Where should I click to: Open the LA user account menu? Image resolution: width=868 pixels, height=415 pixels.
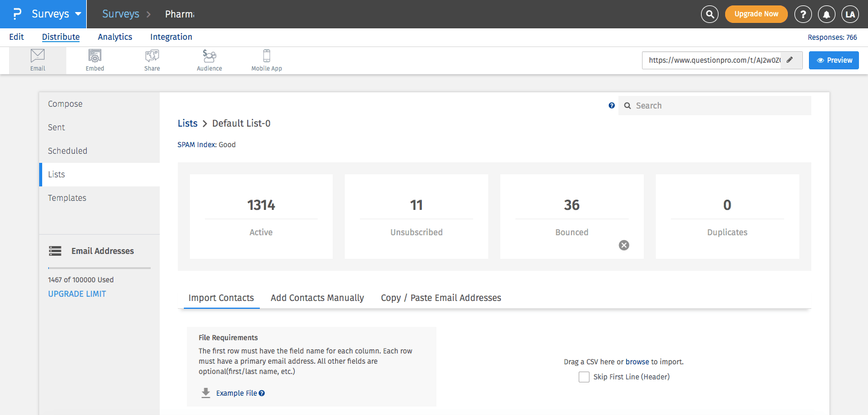850,14
